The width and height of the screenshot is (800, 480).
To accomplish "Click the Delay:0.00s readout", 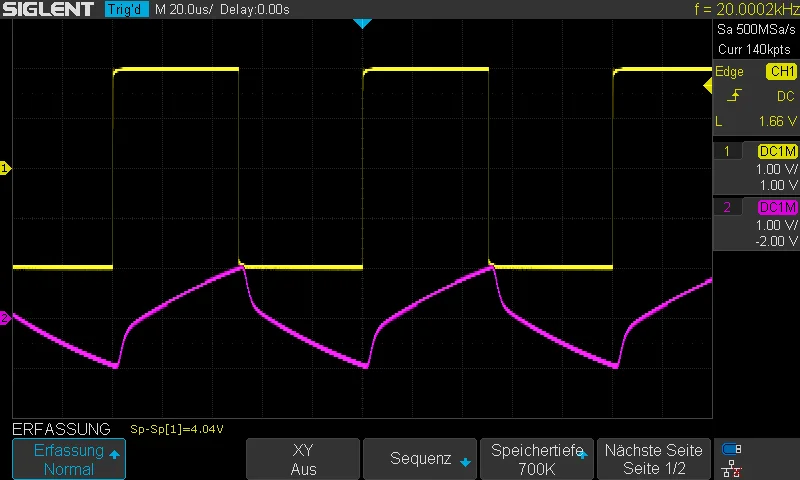I will click(255, 9).
